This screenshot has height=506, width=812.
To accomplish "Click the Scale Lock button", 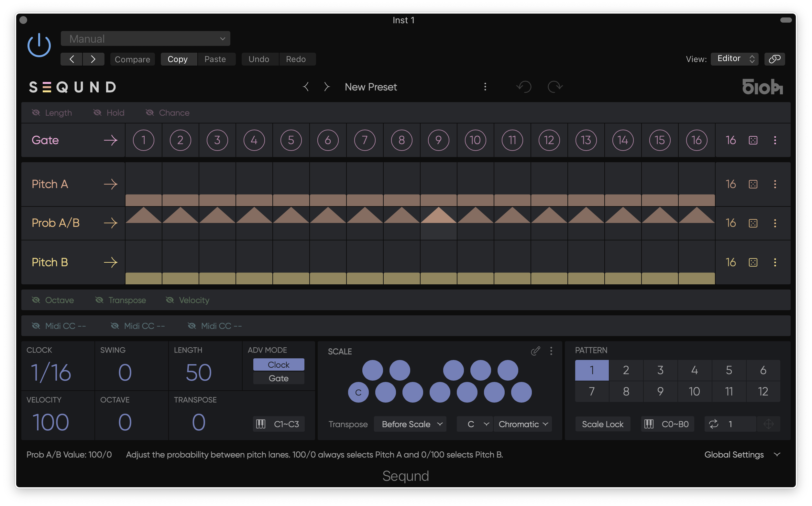I will tap(602, 424).
